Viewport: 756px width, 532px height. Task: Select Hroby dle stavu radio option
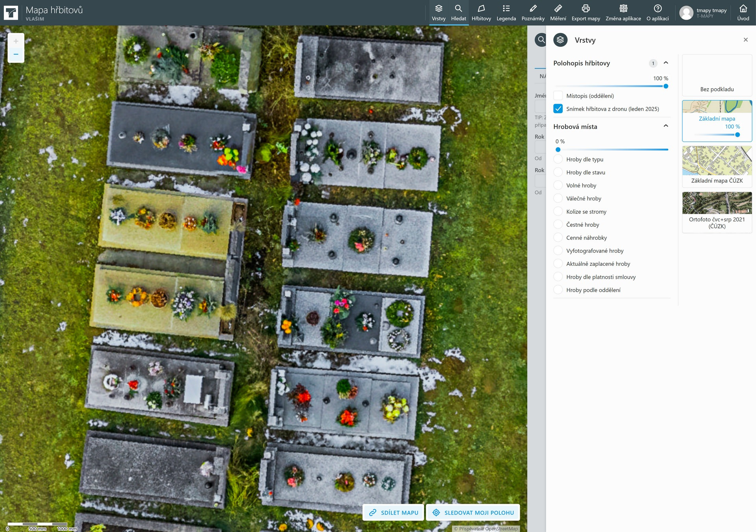pos(558,172)
